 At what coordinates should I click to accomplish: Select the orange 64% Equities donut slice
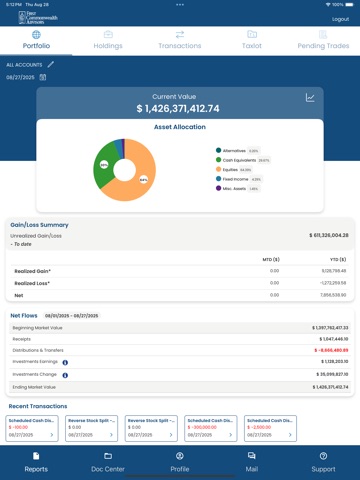pyautogui.click(x=140, y=185)
